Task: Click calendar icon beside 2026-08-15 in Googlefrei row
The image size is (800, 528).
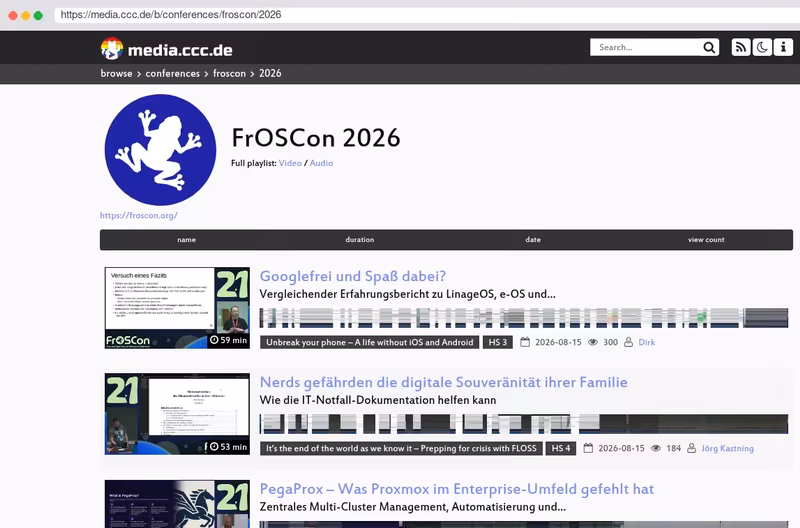Action: coord(525,342)
